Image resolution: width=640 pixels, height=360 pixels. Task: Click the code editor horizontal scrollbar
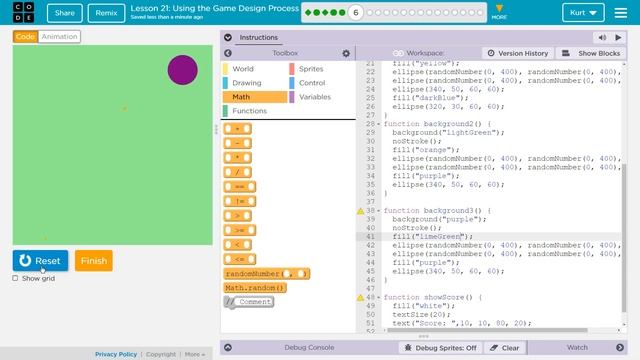487,330
